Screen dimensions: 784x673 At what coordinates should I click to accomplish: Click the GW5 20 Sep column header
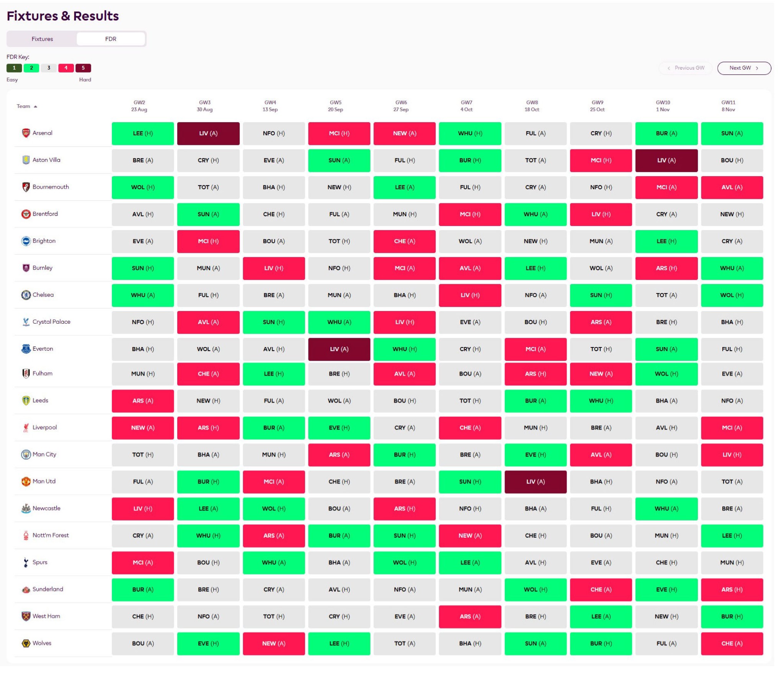pyautogui.click(x=335, y=106)
